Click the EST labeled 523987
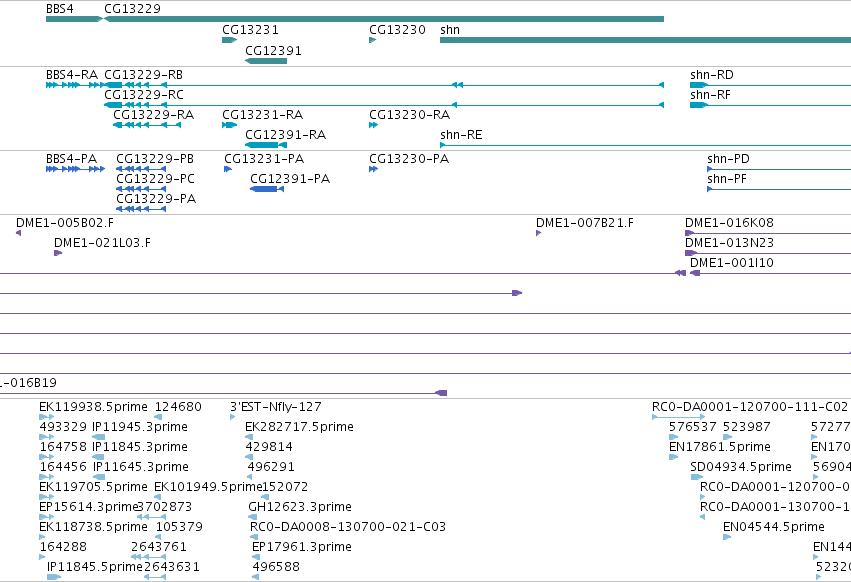The width and height of the screenshot is (851, 582). pos(728,437)
